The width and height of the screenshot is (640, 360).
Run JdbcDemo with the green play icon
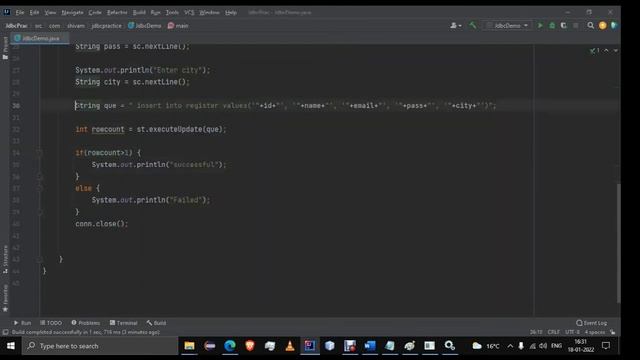pyautogui.click(x=540, y=25)
